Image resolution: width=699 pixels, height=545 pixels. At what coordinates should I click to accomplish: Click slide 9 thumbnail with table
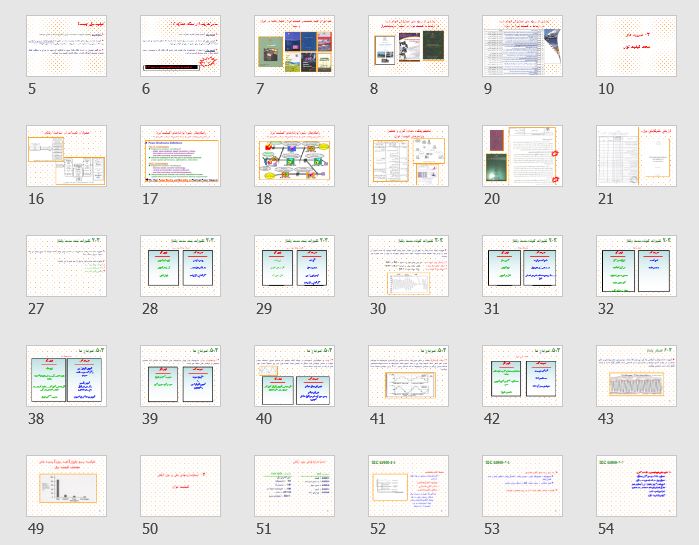522,46
